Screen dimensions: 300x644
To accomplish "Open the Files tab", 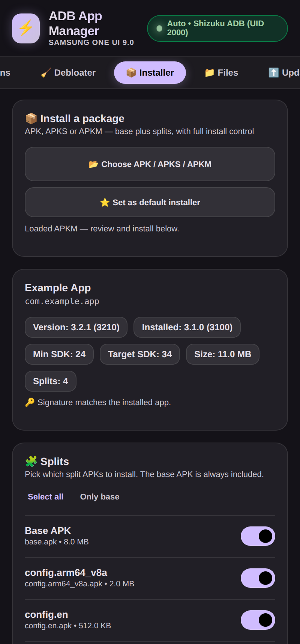I will 221,73.
